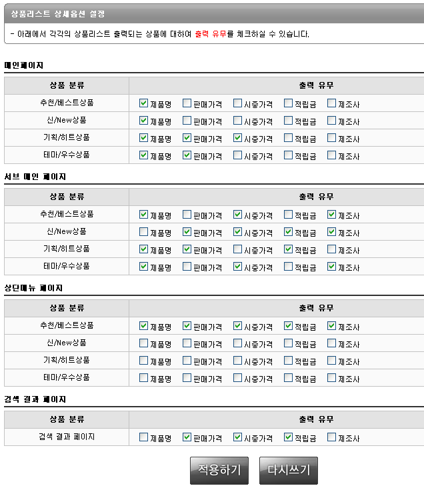Tick 제조사 for 테마/우수상품 in 상단메뉴 페이지
Viewport: 424px width, 504px height.
coord(332,378)
